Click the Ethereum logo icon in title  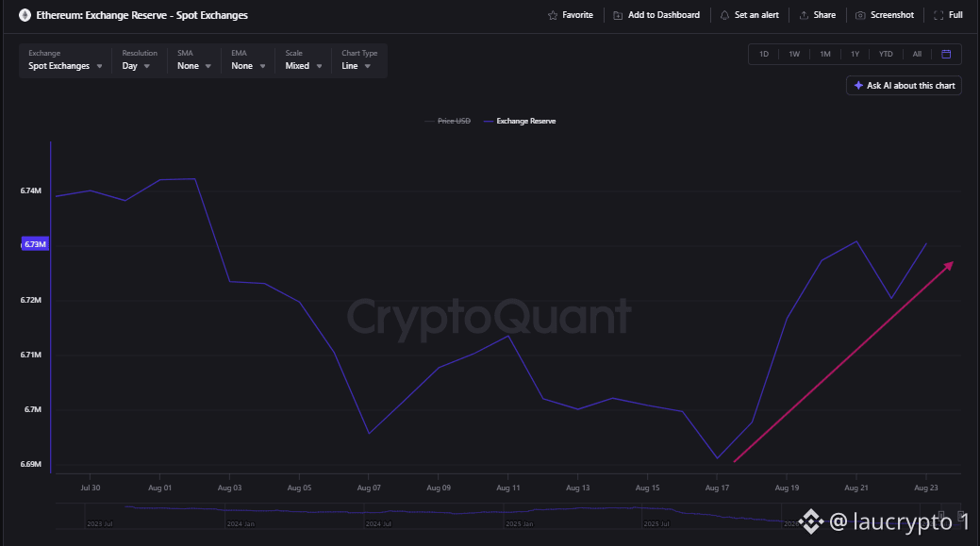pyautogui.click(x=25, y=15)
